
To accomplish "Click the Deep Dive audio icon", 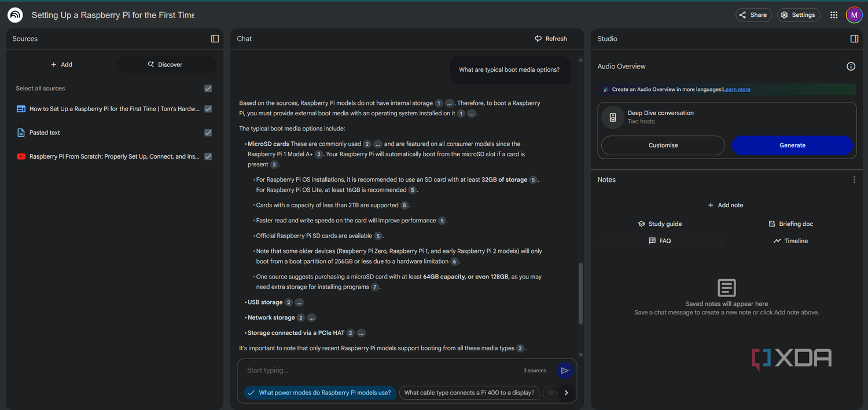I will 613,118.
